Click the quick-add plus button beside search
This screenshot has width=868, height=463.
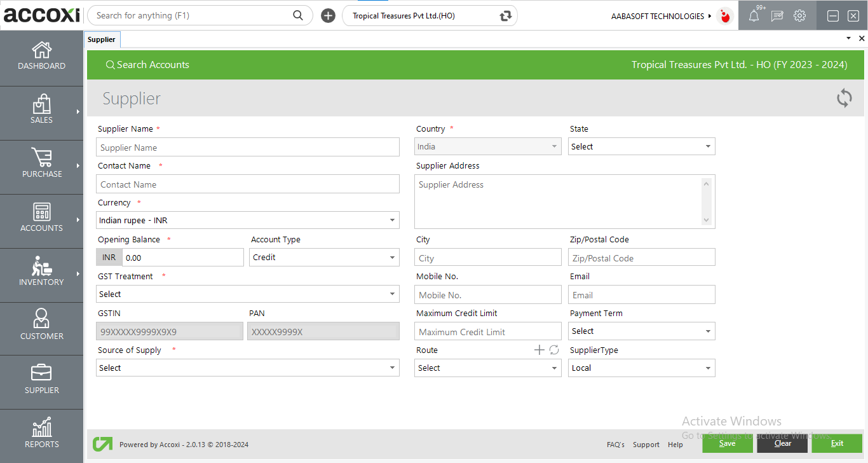tap(328, 16)
